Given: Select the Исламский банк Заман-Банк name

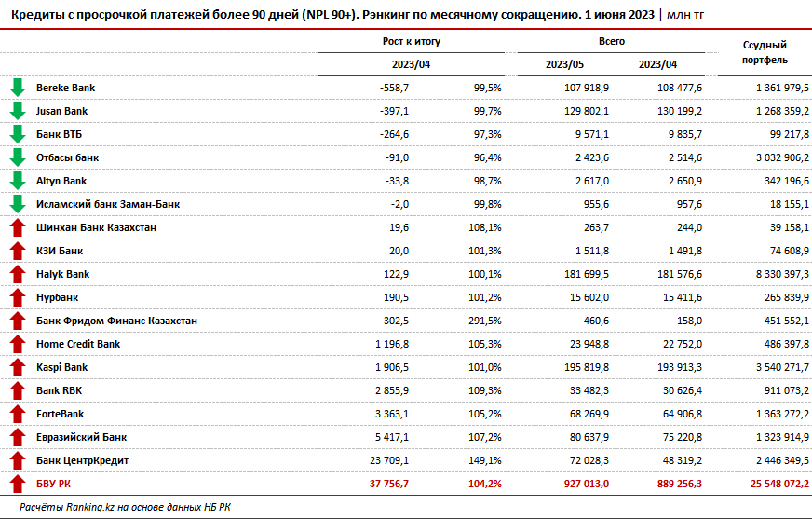Looking at the screenshot, I should click(x=108, y=204).
